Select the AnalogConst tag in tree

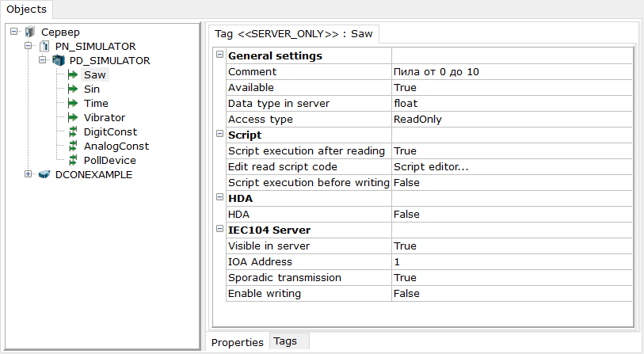(x=116, y=147)
